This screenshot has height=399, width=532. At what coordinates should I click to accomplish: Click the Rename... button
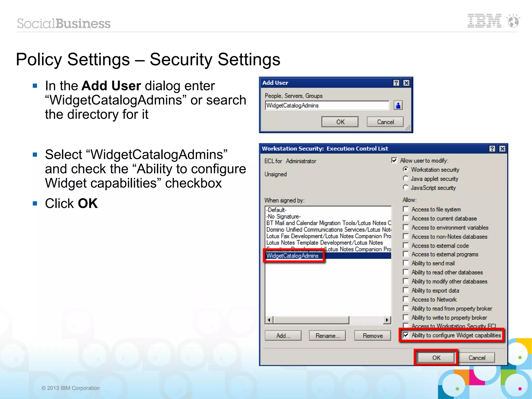[328, 336]
